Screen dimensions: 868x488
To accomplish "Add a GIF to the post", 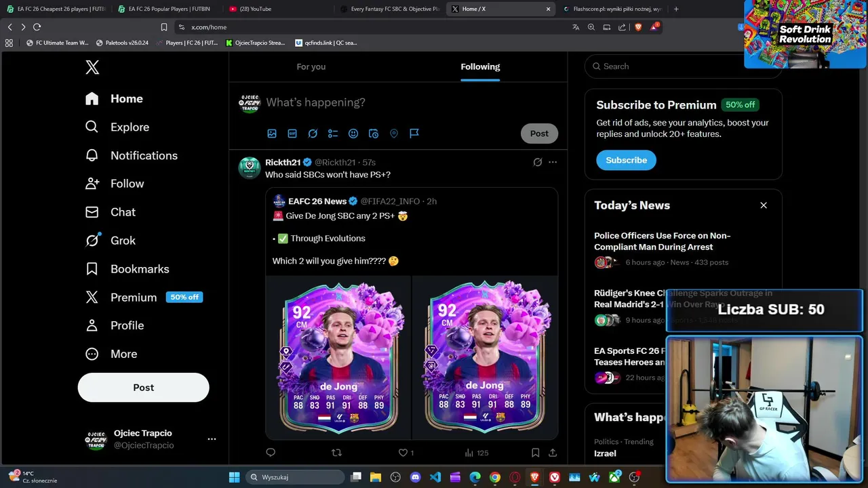I will pos(292,134).
